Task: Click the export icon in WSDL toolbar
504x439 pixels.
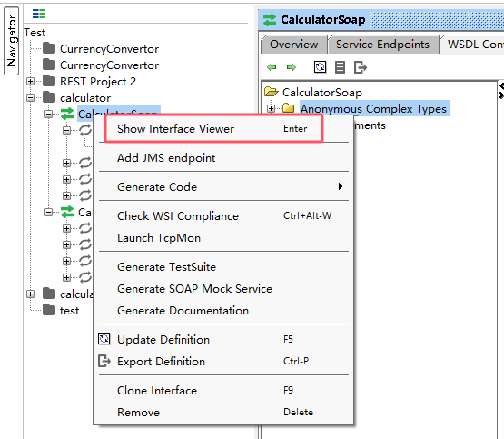Action: pos(361,67)
